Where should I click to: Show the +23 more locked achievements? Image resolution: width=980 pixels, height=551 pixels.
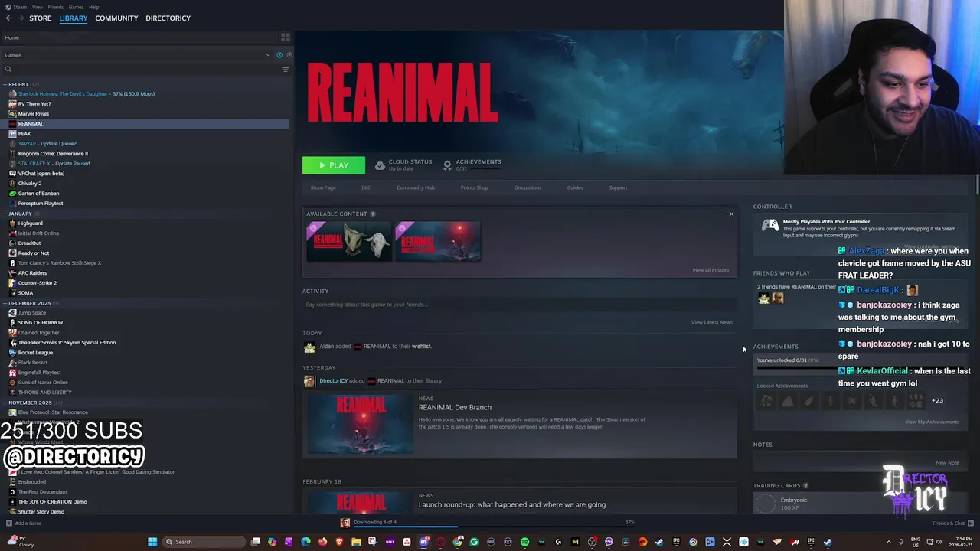(937, 400)
